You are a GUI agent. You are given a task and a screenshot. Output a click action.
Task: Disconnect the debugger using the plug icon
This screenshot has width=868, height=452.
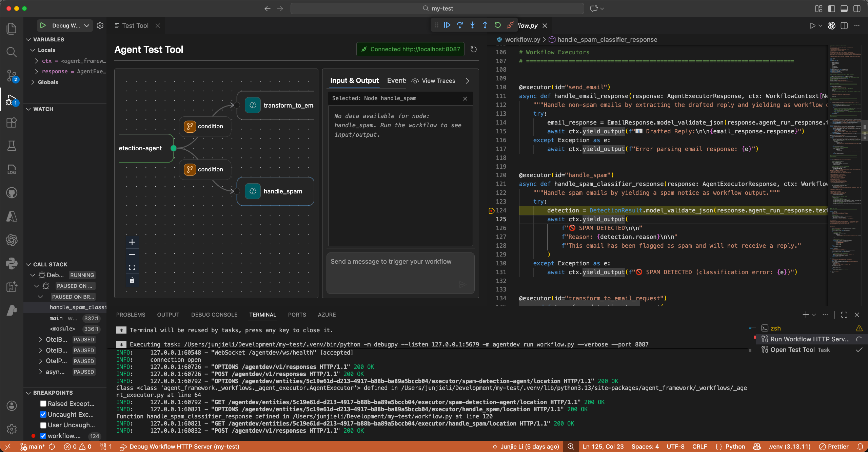click(x=510, y=25)
